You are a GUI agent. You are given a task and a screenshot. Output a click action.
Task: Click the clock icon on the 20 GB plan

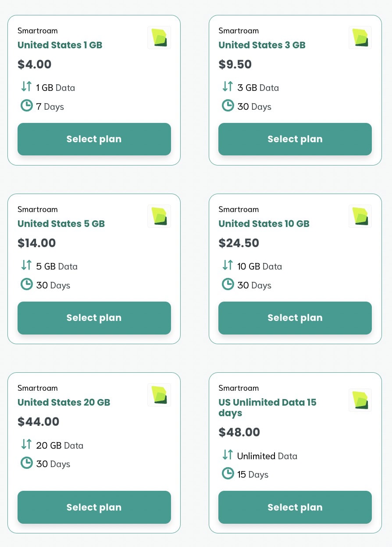coord(26,463)
